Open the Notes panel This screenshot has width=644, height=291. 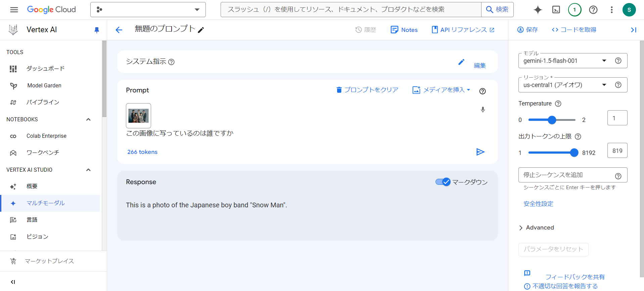404,30
